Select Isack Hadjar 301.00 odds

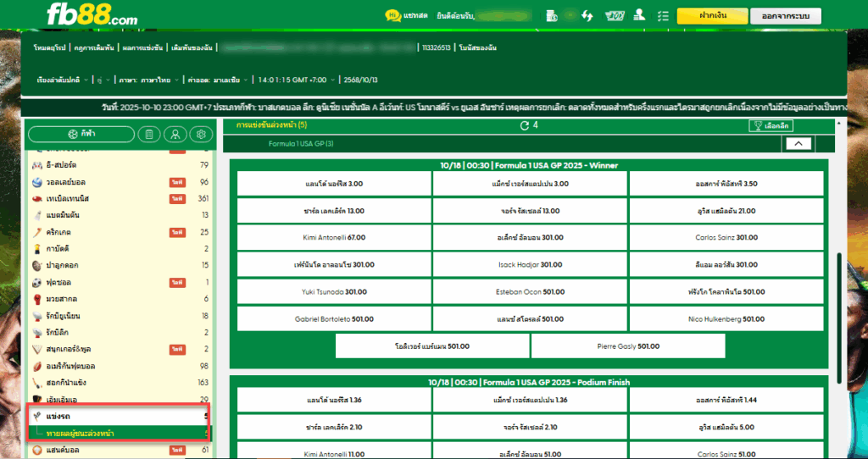(x=530, y=265)
